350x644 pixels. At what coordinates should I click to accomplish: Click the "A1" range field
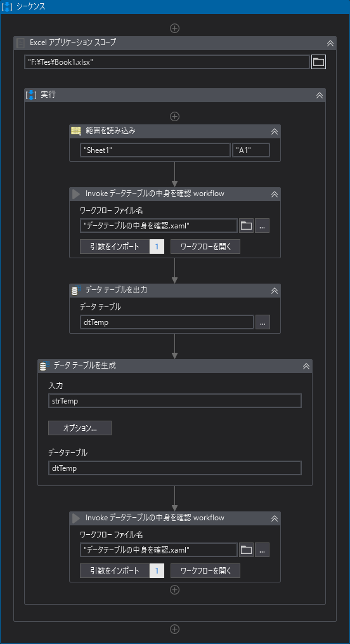coord(251,150)
